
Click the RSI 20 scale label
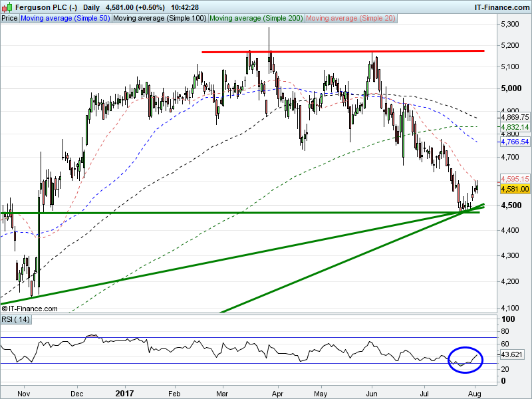tap(505, 369)
